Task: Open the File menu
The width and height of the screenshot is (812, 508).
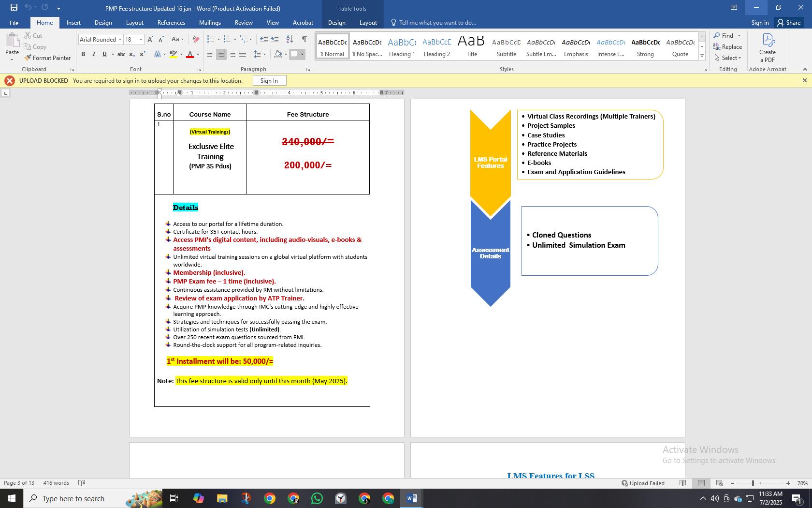Action: (x=14, y=23)
